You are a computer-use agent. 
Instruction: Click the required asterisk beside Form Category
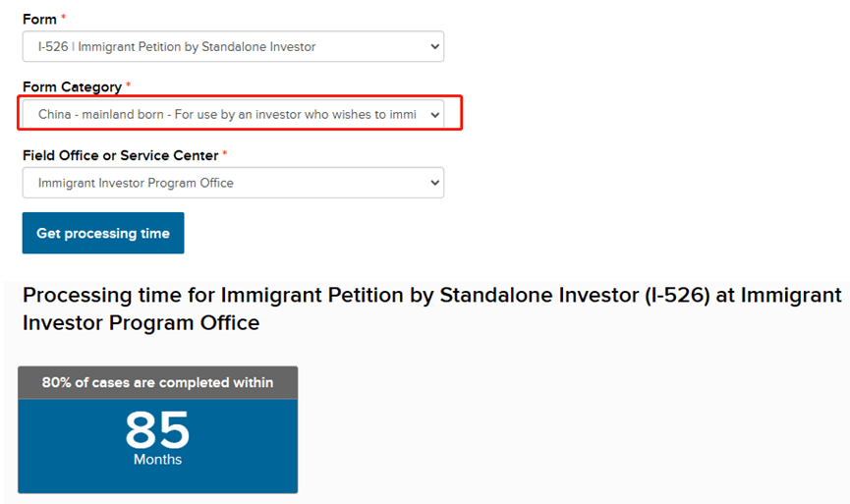pyautogui.click(x=129, y=85)
